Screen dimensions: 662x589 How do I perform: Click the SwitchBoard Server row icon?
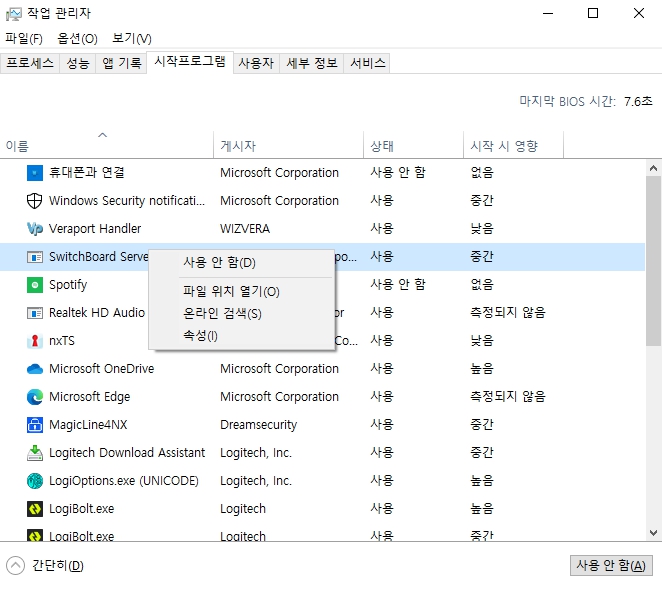pos(35,257)
